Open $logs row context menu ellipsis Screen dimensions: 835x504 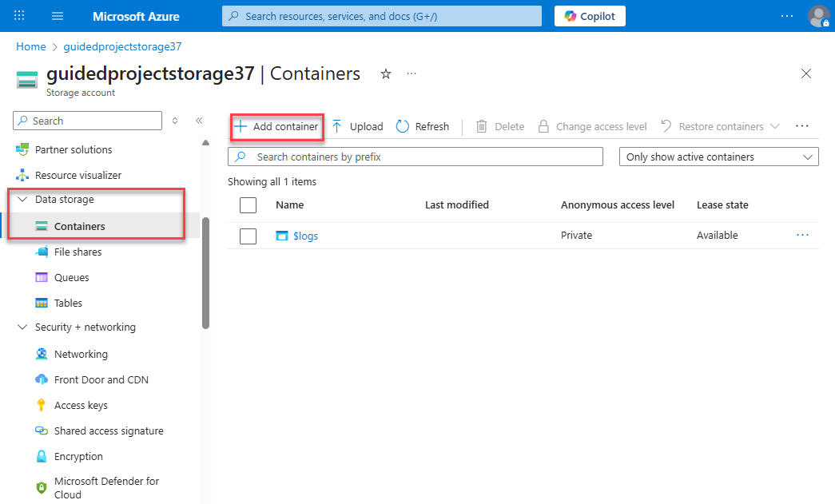(x=802, y=236)
